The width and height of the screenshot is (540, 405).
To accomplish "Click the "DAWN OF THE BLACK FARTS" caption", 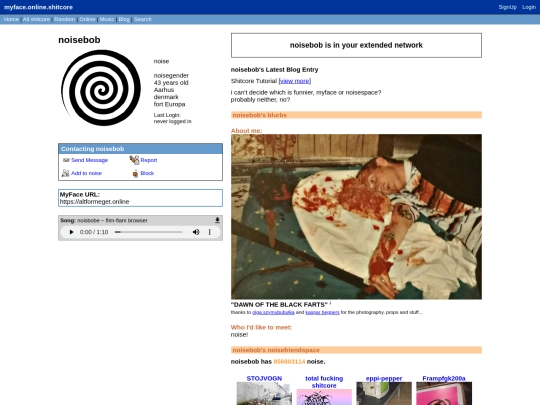I will [x=279, y=305].
